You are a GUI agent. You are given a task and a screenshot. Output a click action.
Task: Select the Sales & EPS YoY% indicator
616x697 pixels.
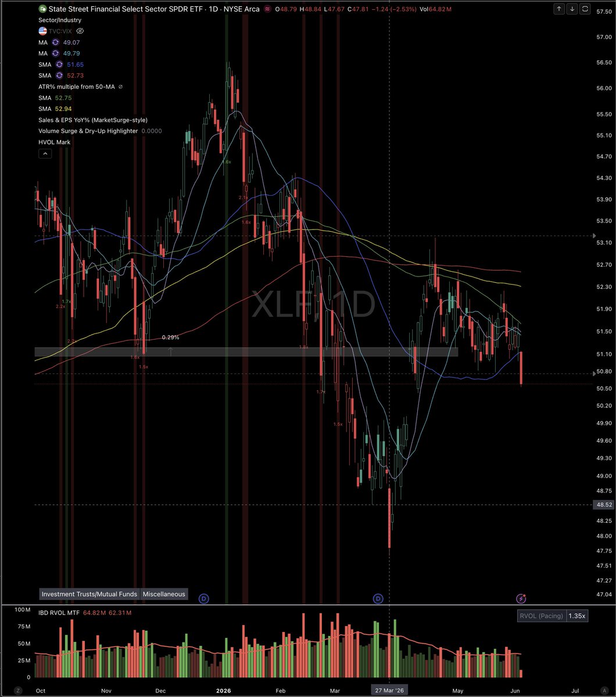click(x=93, y=120)
